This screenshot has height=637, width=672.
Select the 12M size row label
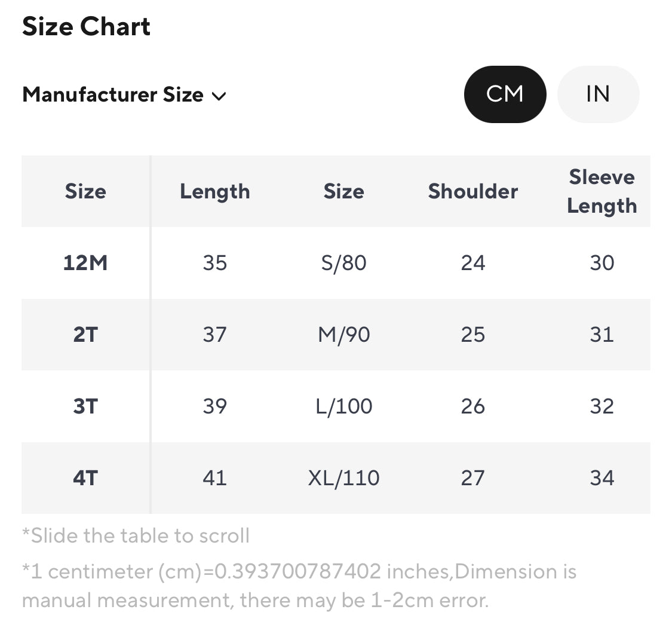(85, 263)
